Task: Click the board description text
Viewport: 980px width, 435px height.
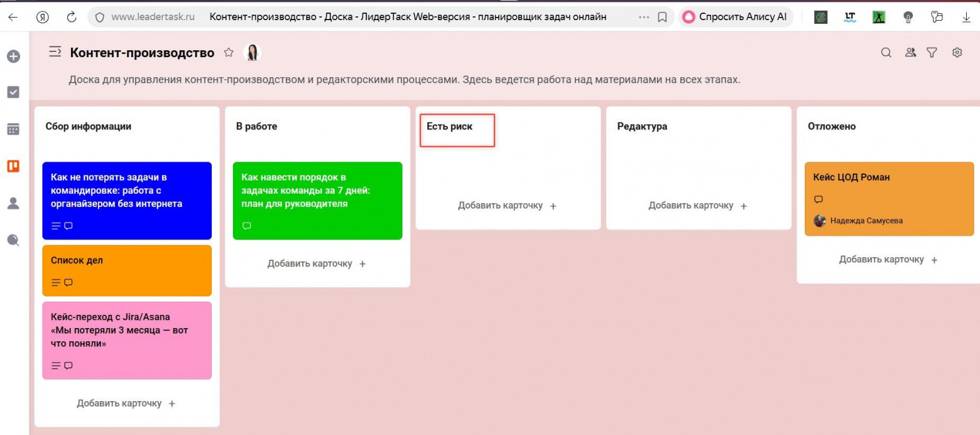Action: [x=405, y=80]
